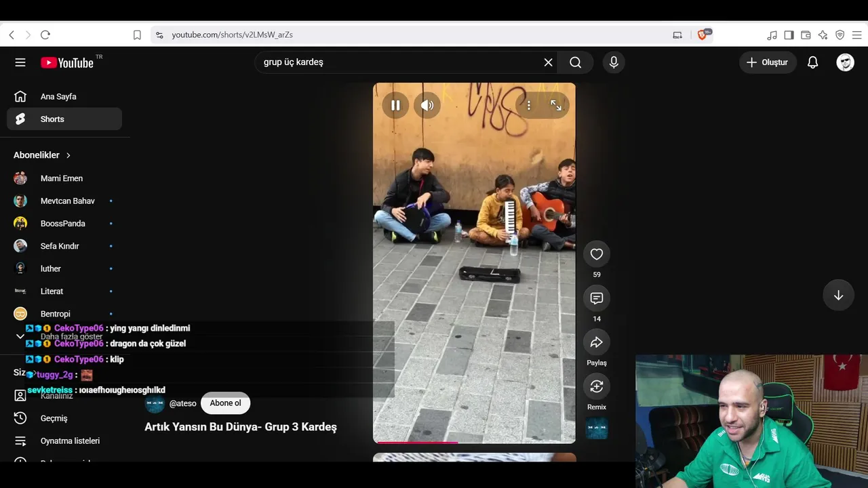Start voice search with microphone
868x488 pixels.
(x=614, y=62)
